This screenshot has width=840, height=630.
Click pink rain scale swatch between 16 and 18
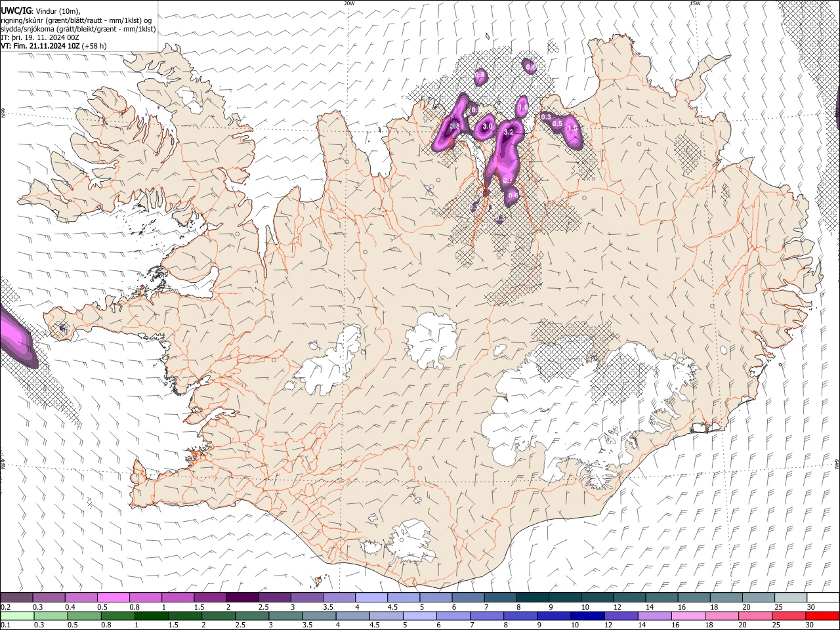pos(688,616)
